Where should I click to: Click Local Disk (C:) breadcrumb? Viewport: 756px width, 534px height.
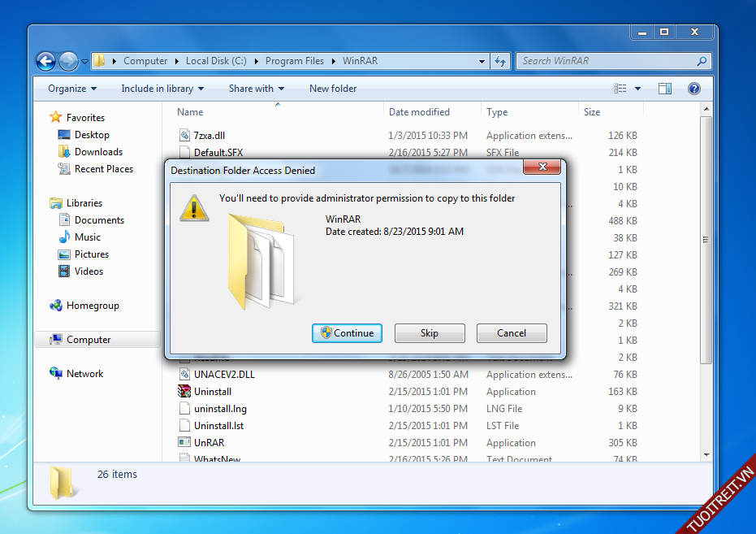click(216, 61)
